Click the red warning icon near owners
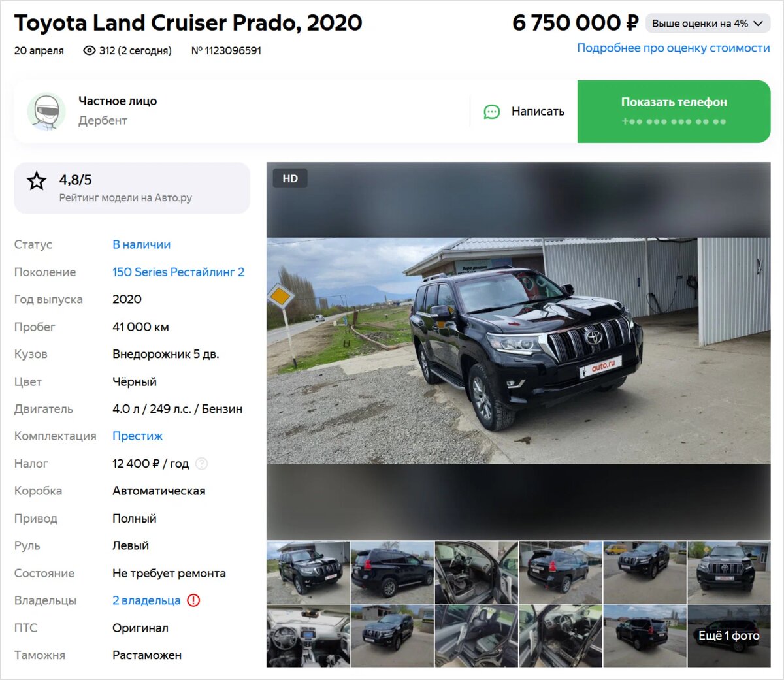 click(x=193, y=600)
